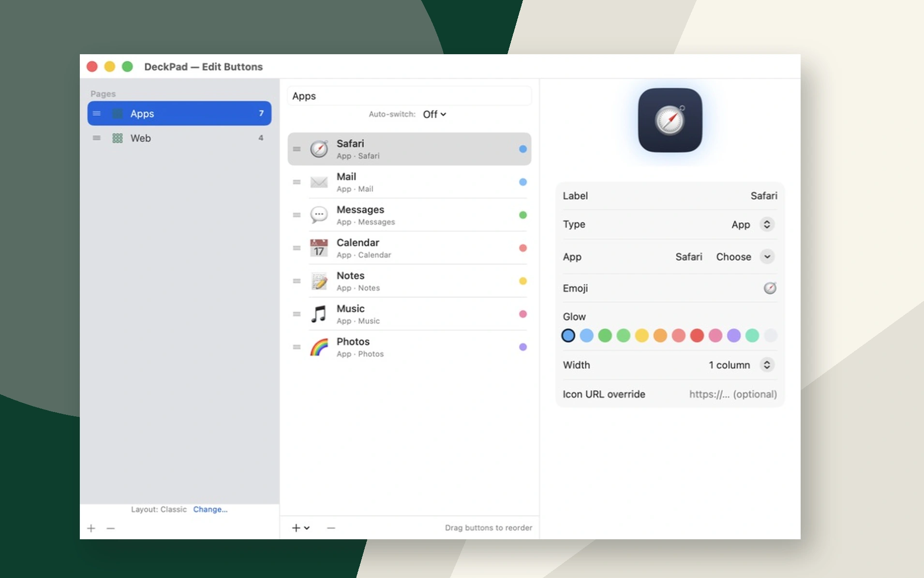The width and height of the screenshot is (924, 578).
Task: Click the Mail envelope icon
Action: point(319,182)
